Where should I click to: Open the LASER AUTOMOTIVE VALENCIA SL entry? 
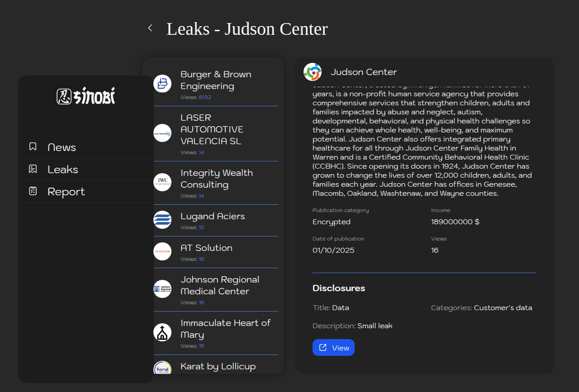click(212, 129)
